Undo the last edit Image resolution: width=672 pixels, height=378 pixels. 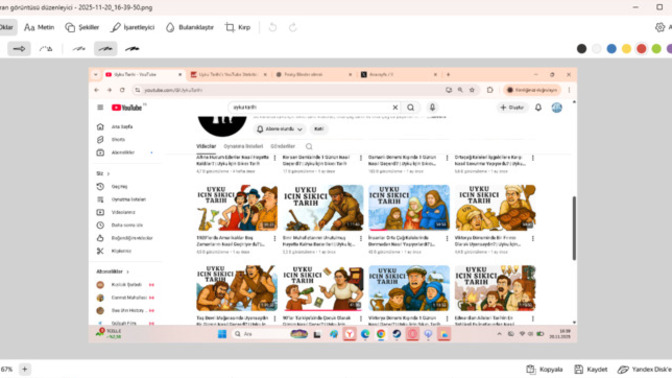click(272, 27)
